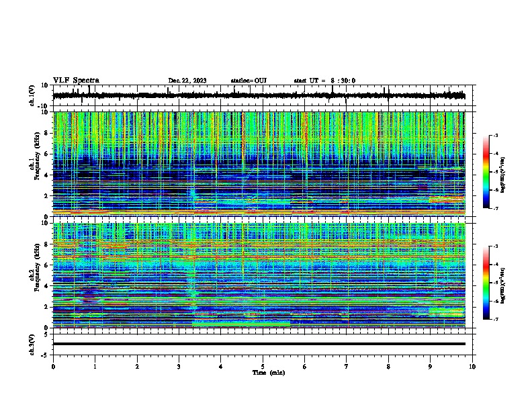532x411 pixels.
Task: Click the ch.3 flat black waveform line
Action: click(x=259, y=344)
